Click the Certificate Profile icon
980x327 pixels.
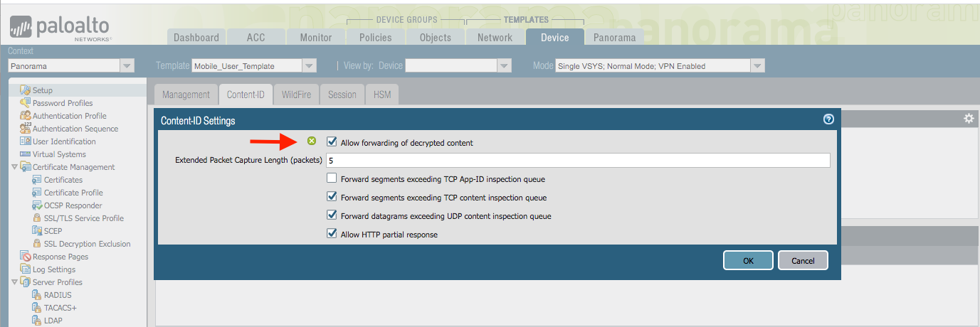(x=37, y=193)
